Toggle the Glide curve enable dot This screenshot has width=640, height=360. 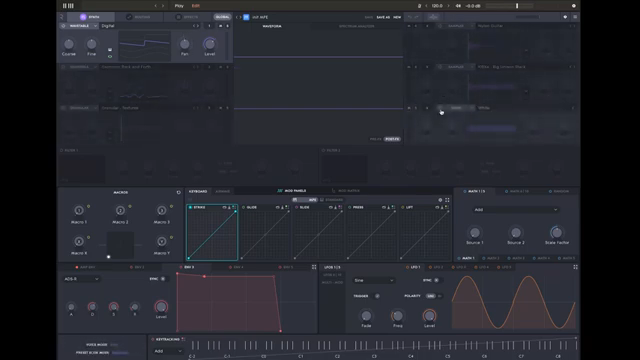[243, 207]
